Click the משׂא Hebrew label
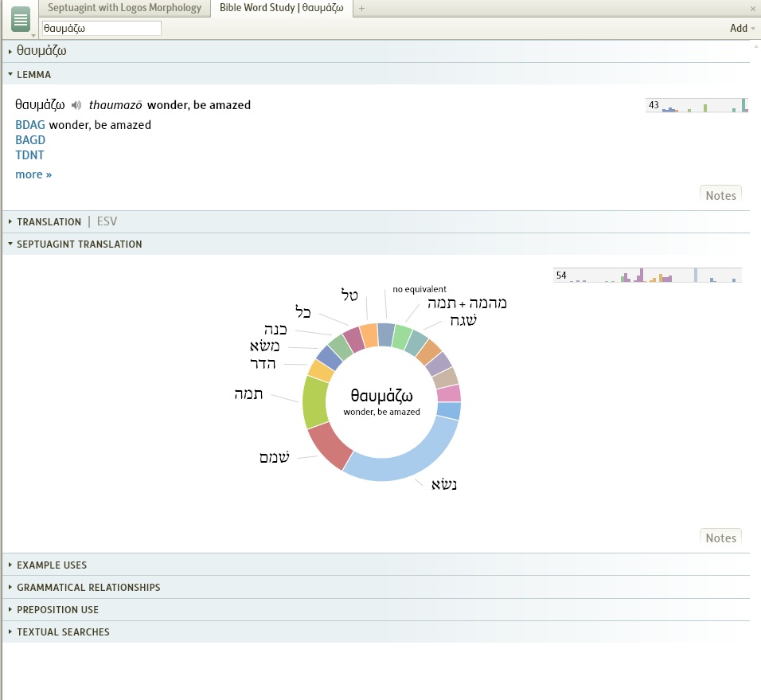 [264, 346]
